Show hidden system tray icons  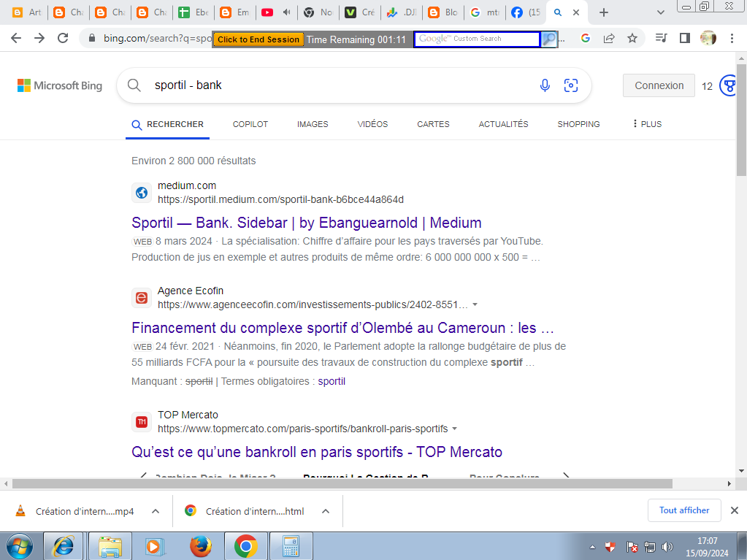(592, 547)
